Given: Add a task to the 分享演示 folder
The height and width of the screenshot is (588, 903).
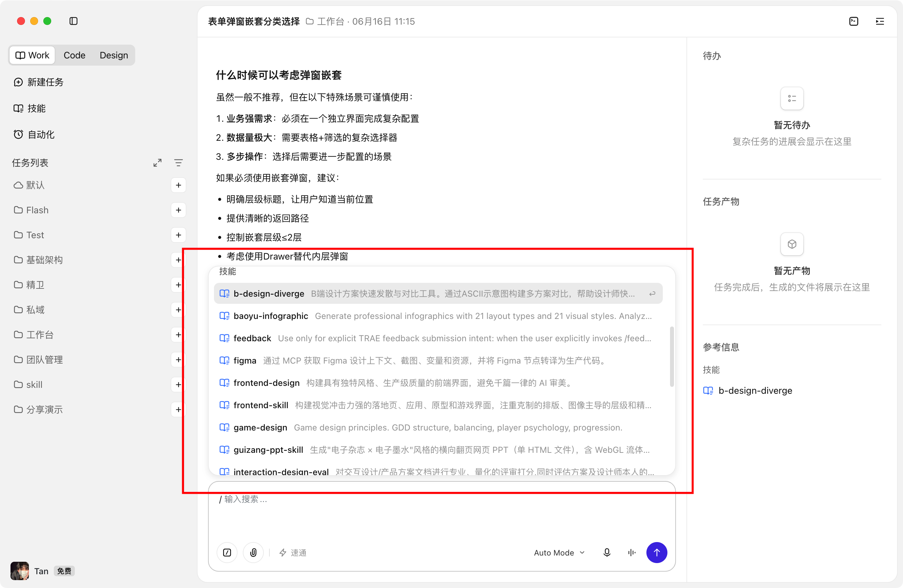Looking at the screenshot, I should pos(178,410).
